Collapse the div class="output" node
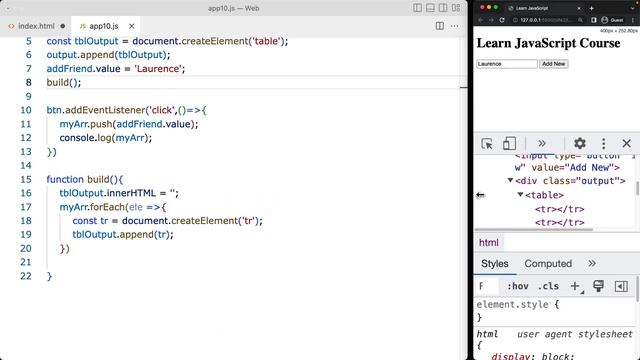This screenshot has height=360, width=640. 510,180
